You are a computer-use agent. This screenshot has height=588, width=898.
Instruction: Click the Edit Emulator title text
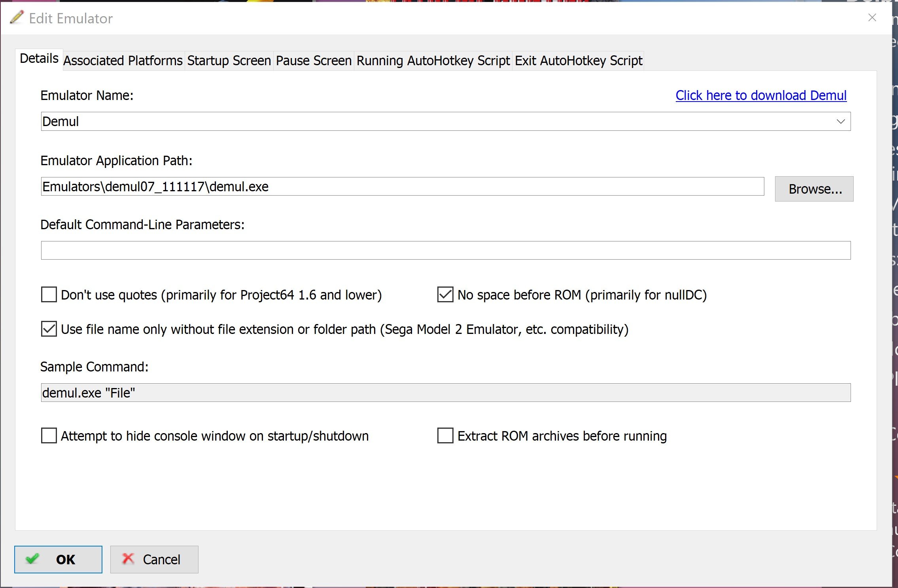point(71,18)
